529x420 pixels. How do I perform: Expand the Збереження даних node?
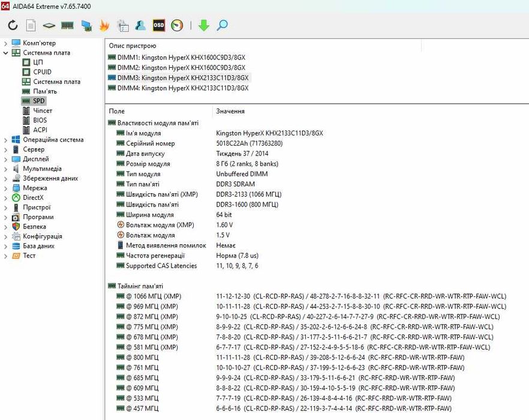pos(5,179)
